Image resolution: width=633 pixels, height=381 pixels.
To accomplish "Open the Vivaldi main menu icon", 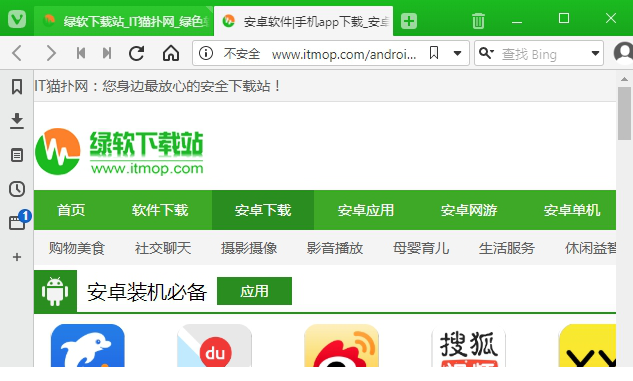I will point(17,19).
